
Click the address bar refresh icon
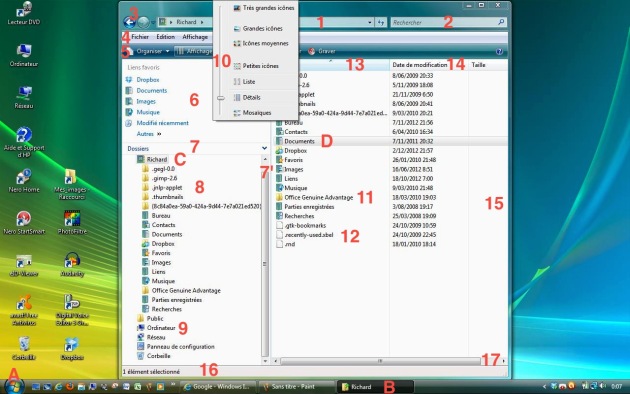(381, 22)
